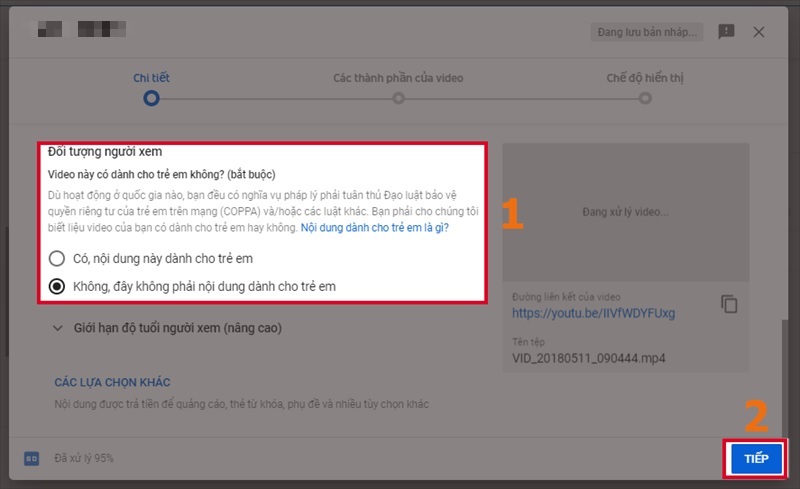Click the blurred video title in header
Screen dimensions: 800x489
coord(80,32)
